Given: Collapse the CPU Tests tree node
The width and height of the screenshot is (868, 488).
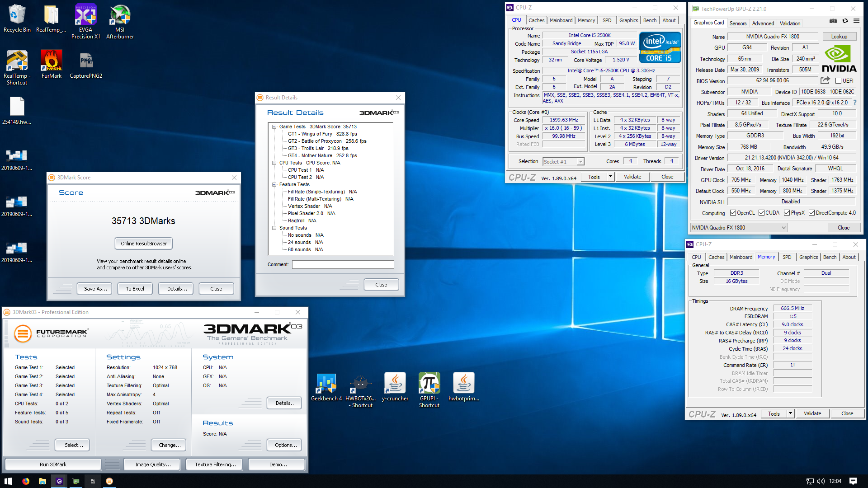Looking at the screenshot, I should [x=274, y=163].
